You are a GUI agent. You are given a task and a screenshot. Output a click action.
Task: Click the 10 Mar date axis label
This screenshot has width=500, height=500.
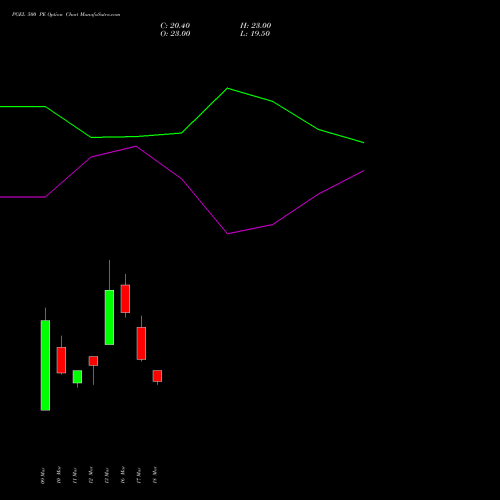[59, 475]
